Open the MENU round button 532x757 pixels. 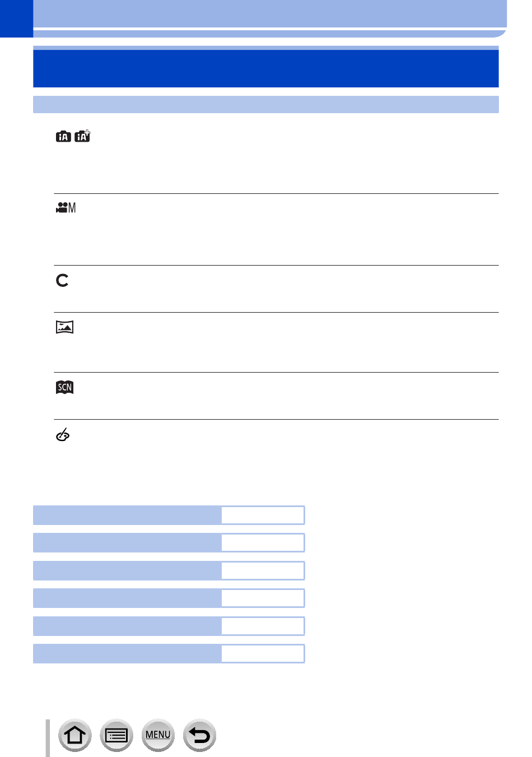[x=158, y=735]
